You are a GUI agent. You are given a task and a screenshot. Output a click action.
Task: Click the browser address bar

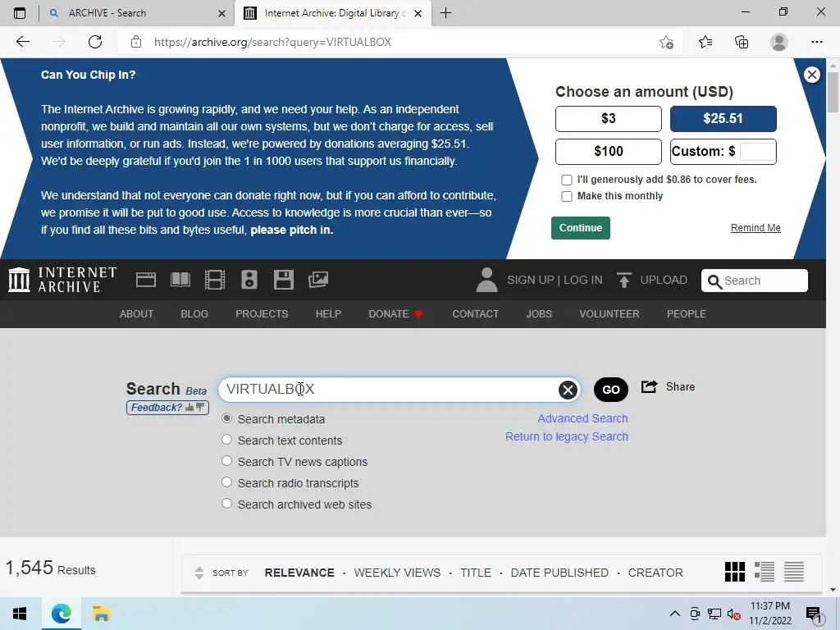(400, 42)
